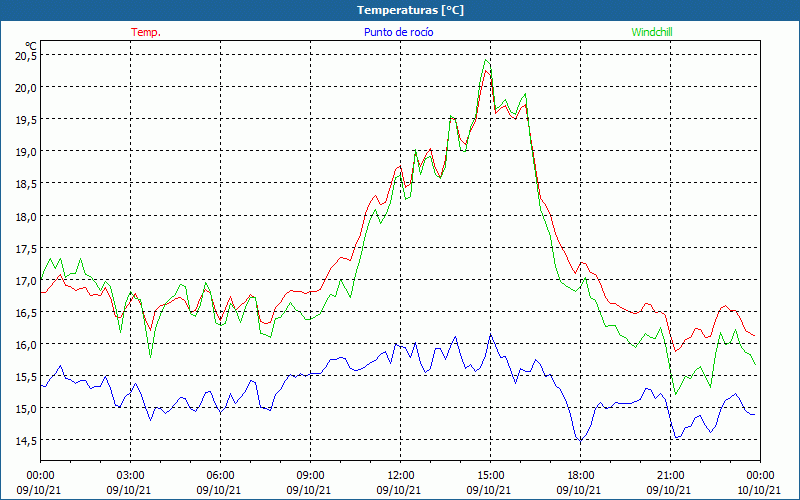Screen dimensions: 800x500
Task: Click the 19,0 y-axis value
Action: [x=26, y=152]
